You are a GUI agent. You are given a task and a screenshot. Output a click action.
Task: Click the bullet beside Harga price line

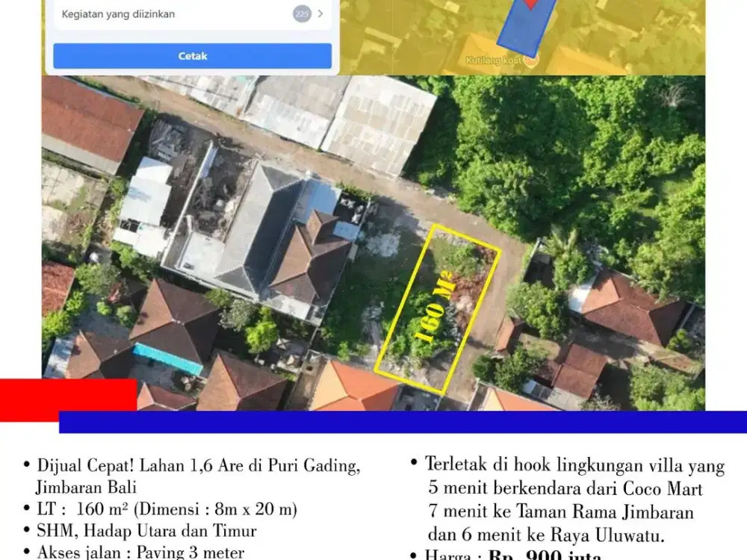pyautogui.click(x=412, y=553)
